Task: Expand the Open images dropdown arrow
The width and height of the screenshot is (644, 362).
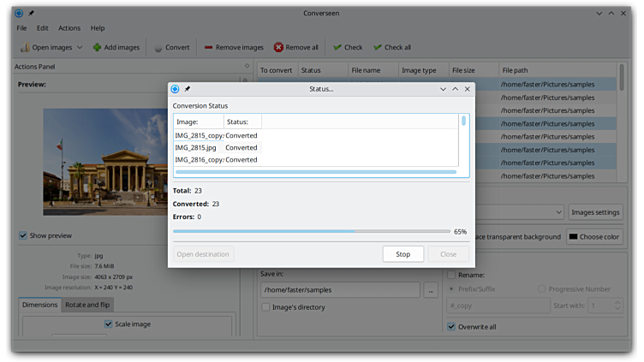Action: (x=80, y=48)
